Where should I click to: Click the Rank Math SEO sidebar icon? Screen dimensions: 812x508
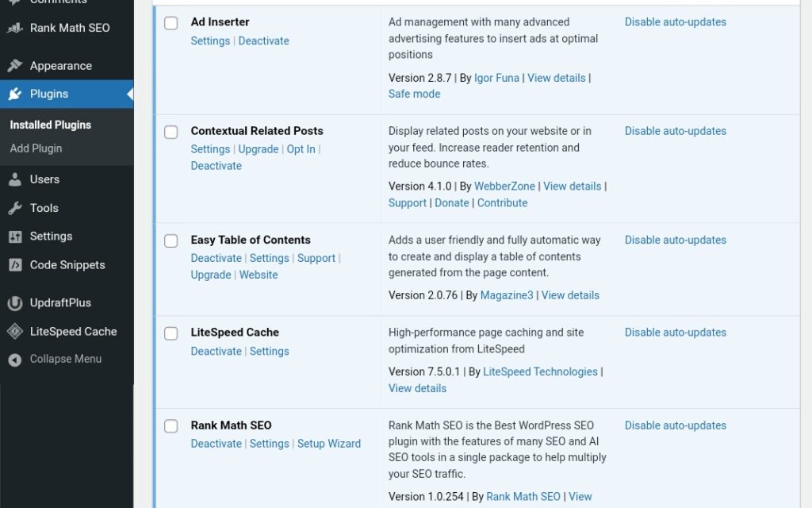click(14, 28)
